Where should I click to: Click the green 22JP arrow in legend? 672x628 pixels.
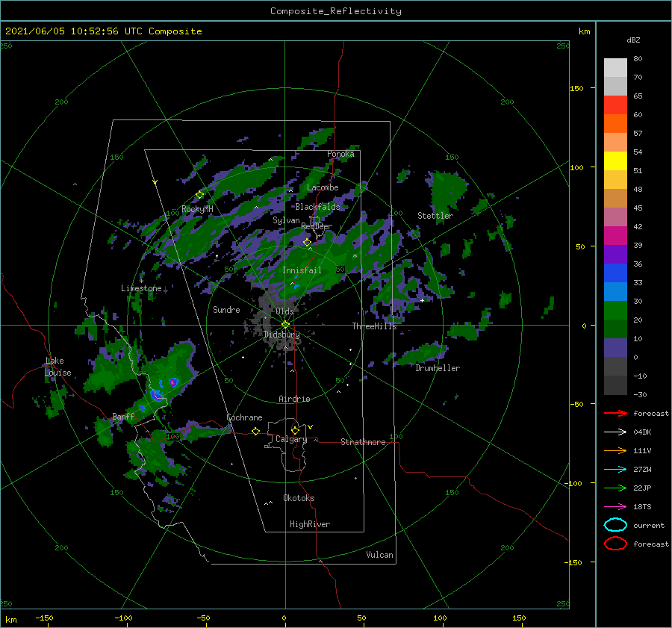coord(615,488)
